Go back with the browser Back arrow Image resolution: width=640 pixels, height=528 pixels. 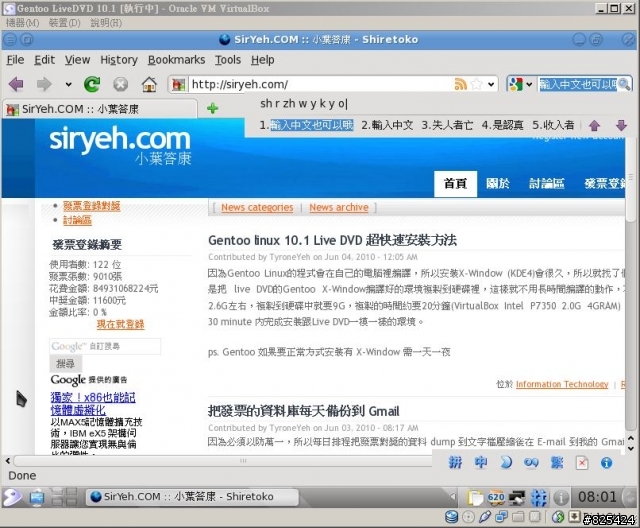pos(16,84)
